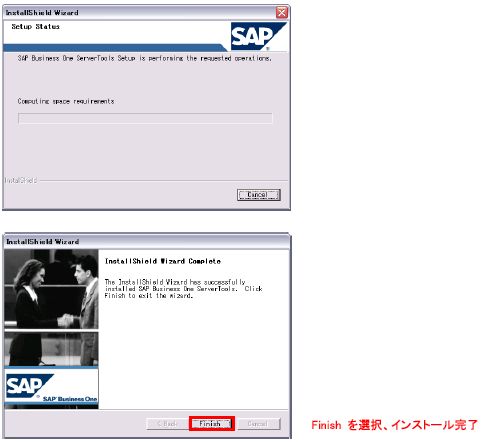Image resolution: width=492 pixels, height=442 pixels.
Task: Click the "Setup Status" heading text
Action: coord(35,27)
